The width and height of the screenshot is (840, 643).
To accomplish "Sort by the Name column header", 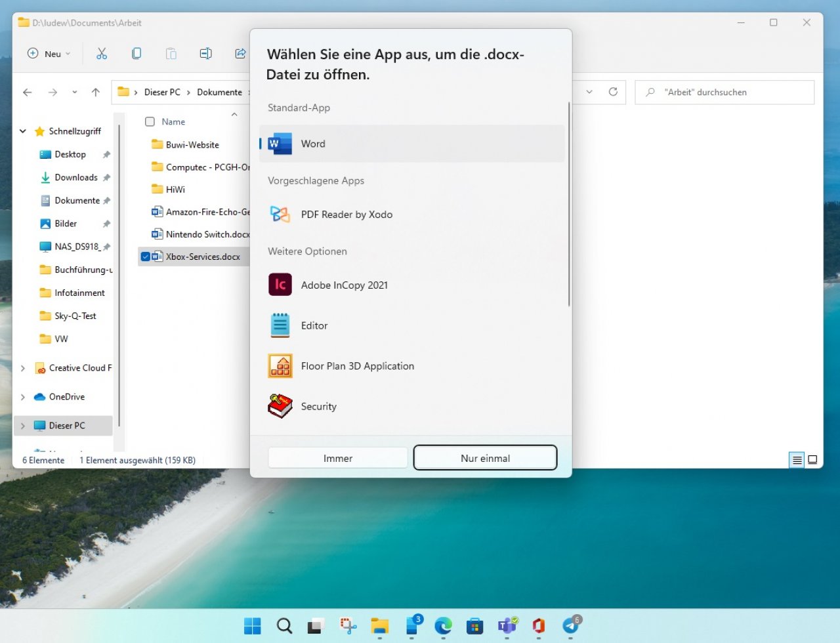I will (x=173, y=121).
